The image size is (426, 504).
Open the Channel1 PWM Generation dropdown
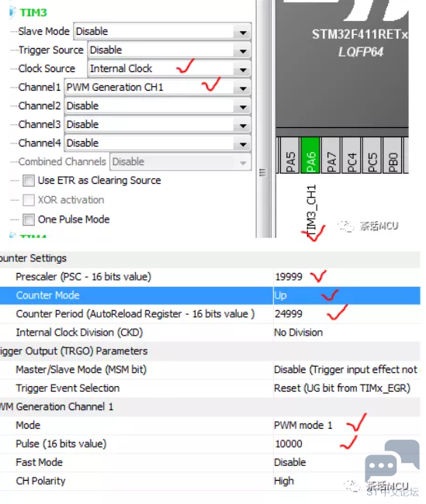pos(158,88)
